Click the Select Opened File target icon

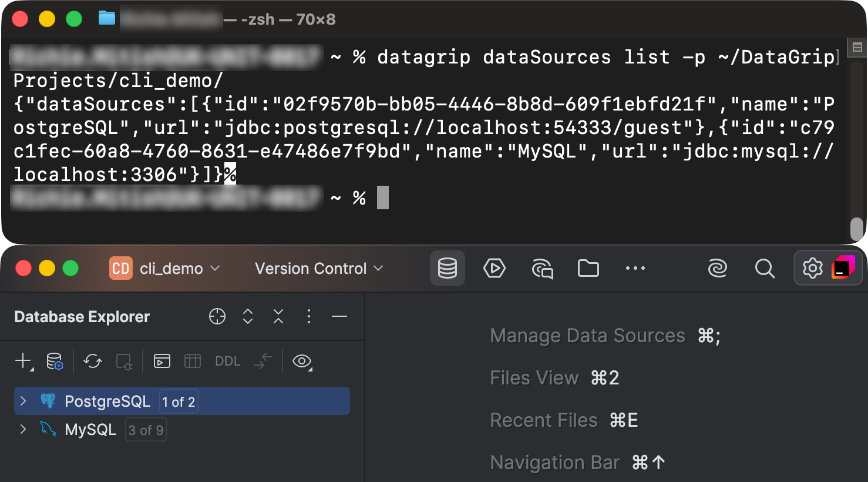[217, 316]
